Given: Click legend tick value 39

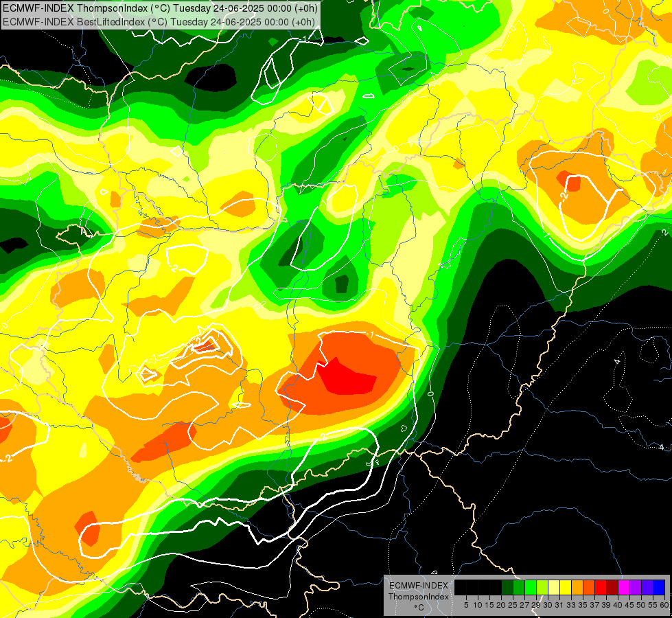Looking at the screenshot, I should [606, 605].
